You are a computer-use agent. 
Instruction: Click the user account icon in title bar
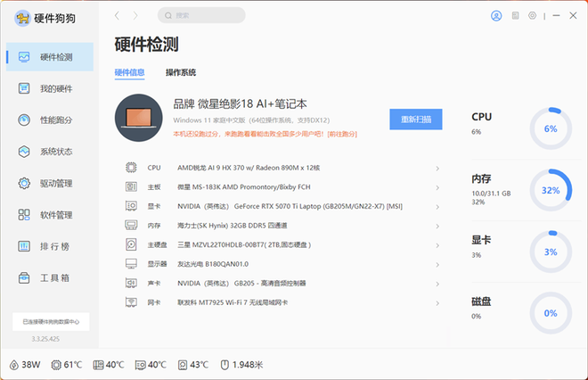tap(496, 15)
